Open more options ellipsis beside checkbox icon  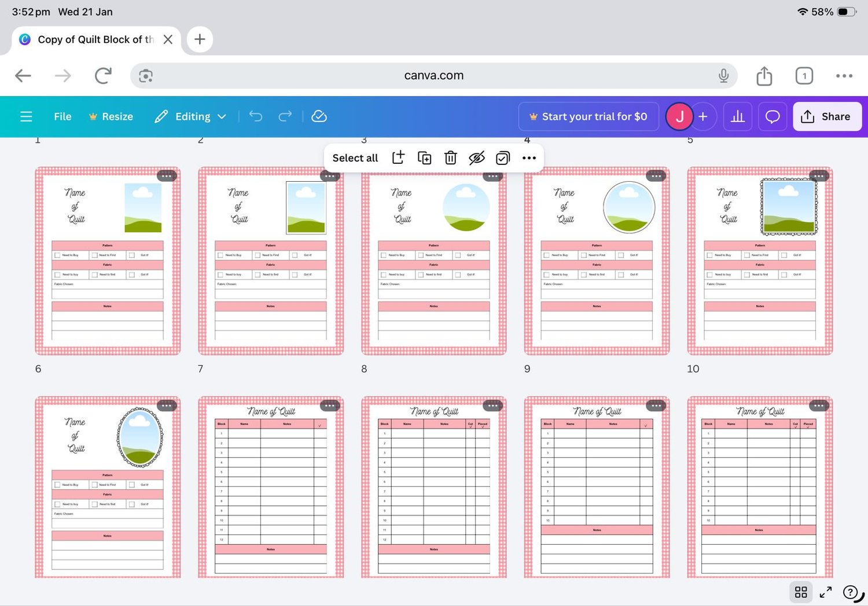click(x=529, y=157)
